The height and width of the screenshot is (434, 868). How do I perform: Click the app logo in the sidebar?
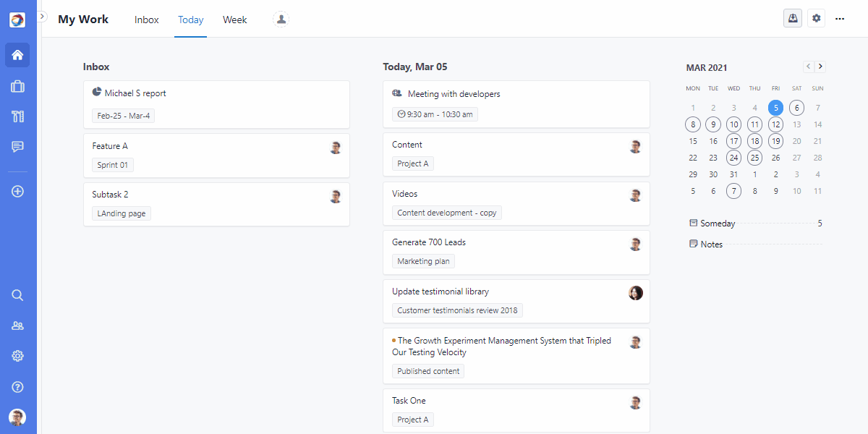(x=17, y=20)
